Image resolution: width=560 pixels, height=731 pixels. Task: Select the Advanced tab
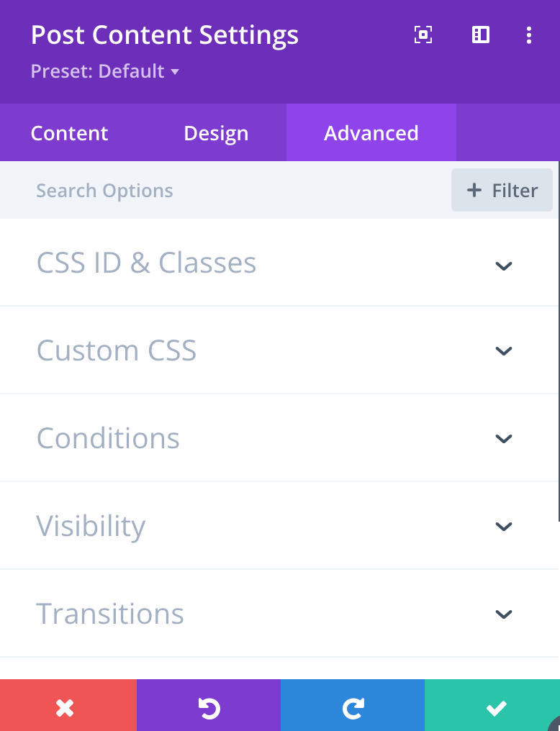(371, 133)
